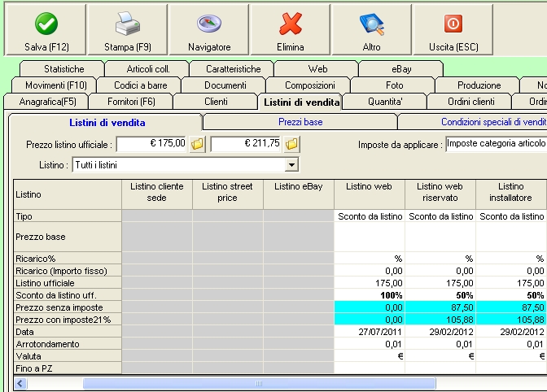
Task: Open the Imposte da applicare combo box
Action: pos(495,145)
